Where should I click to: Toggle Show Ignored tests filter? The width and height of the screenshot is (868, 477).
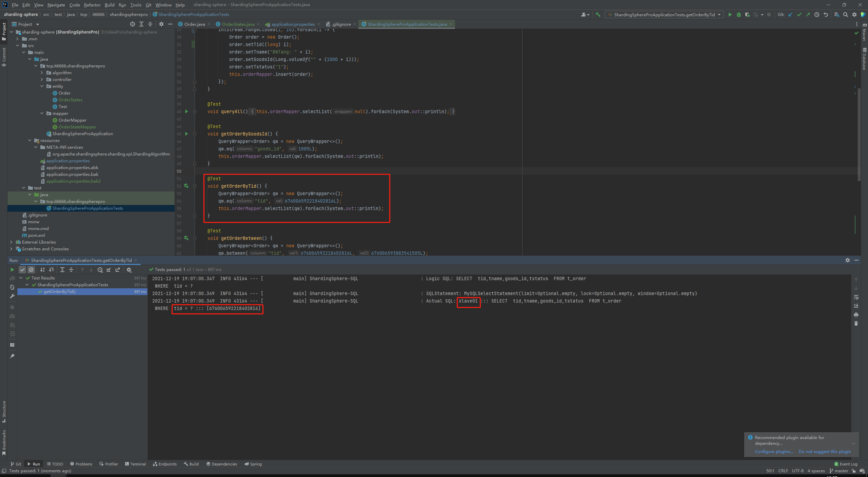click(31, 270)
